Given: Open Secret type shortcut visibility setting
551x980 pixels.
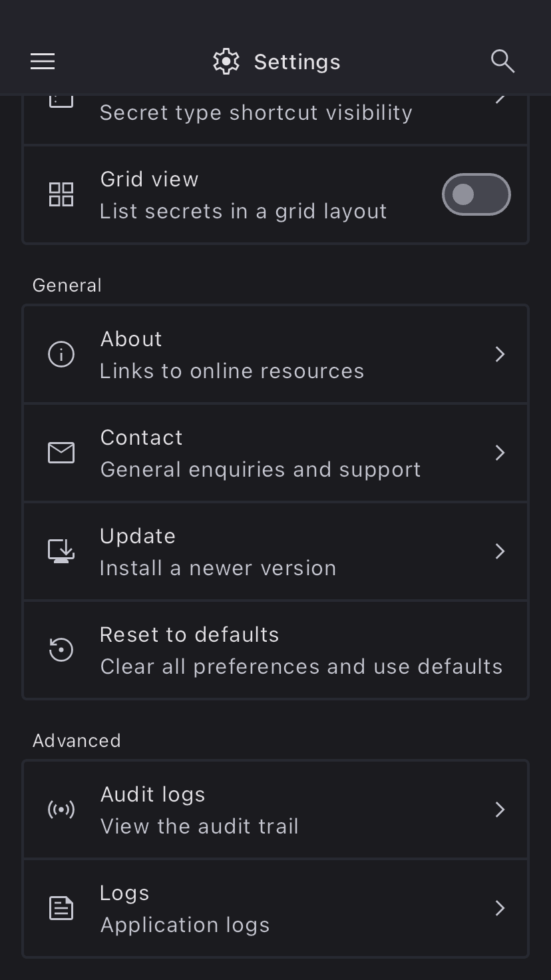Looking at the screenshot, I should tap(256, 113).
